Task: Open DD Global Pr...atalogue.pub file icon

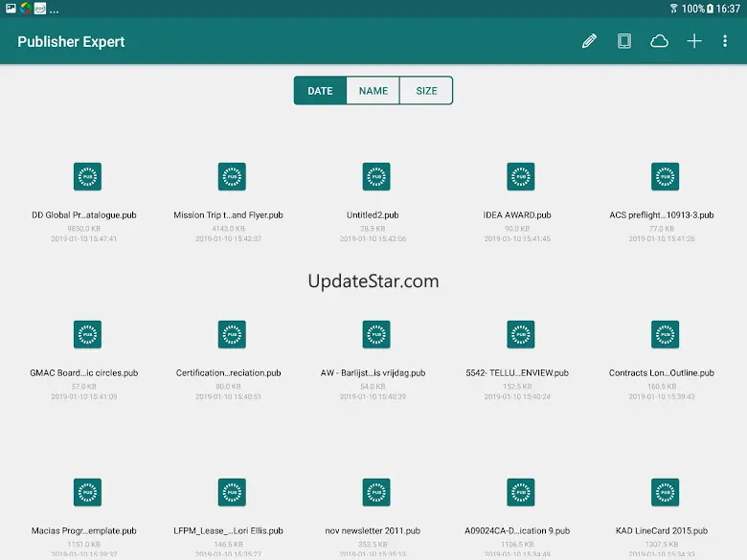Action: point(88,177)
